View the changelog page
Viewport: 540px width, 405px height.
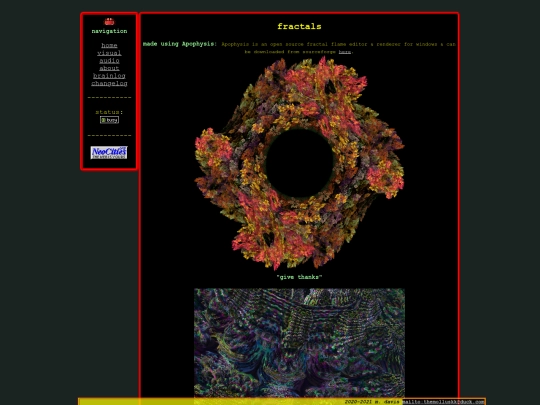pyautogui.click(x=109, y=83)
